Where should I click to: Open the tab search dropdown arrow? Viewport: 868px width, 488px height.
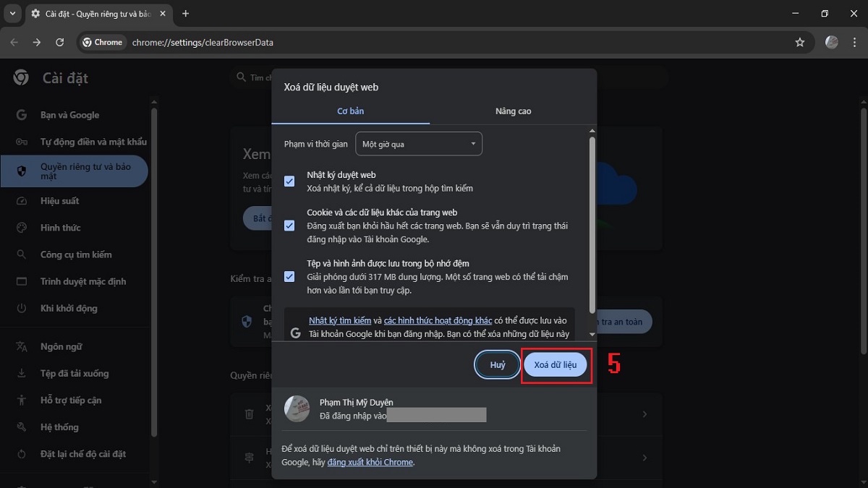pyautogui.click(x=11, y=14)
